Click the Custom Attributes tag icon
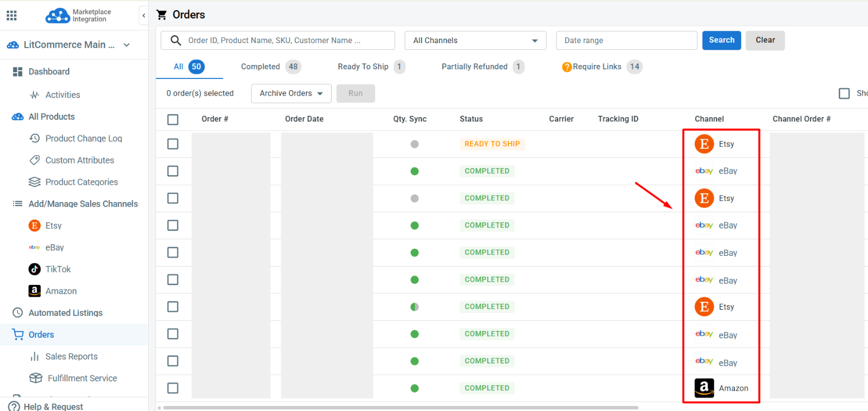 point(35,160)
